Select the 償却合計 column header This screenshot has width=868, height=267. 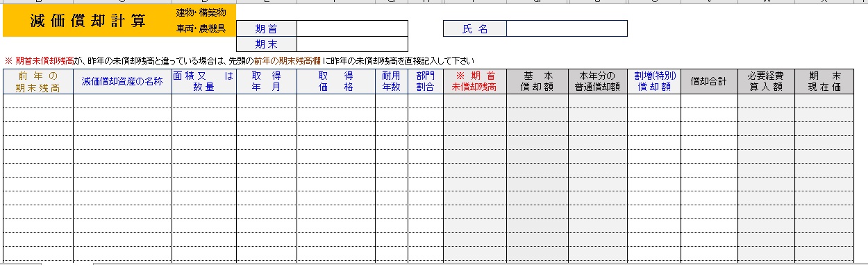[x=709, y=81]
